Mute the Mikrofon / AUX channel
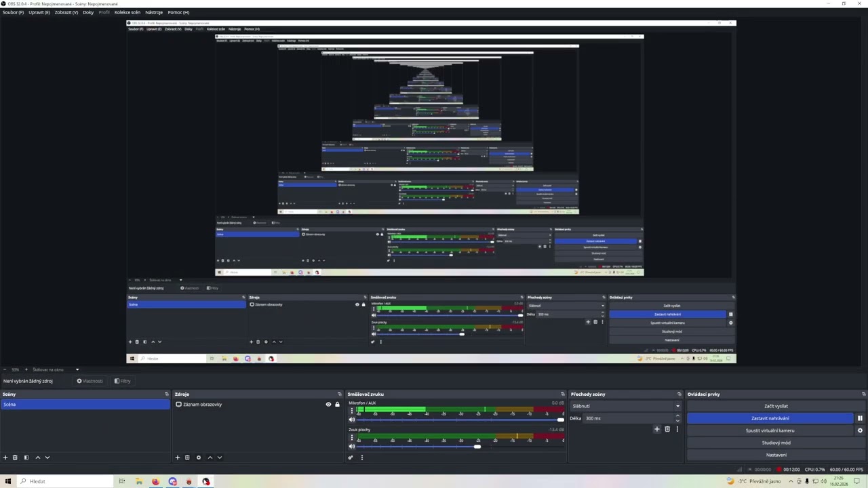 351,420
